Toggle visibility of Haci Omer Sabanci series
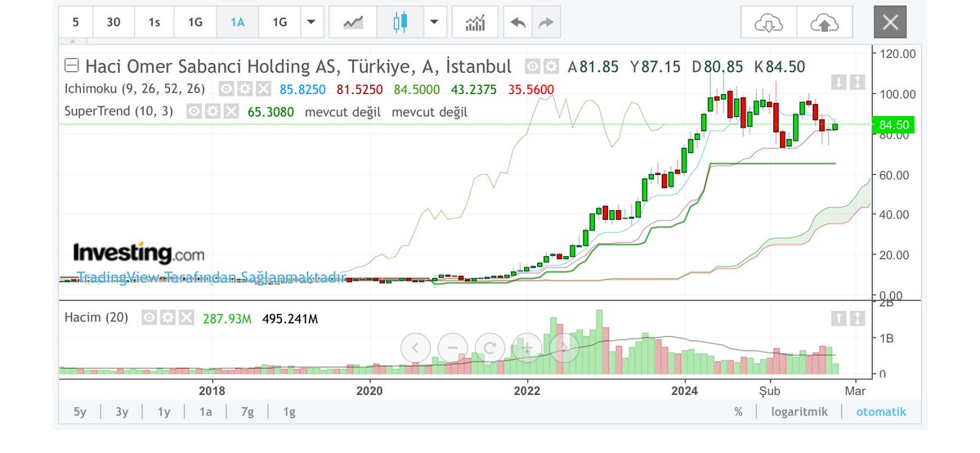 point(532,66)
